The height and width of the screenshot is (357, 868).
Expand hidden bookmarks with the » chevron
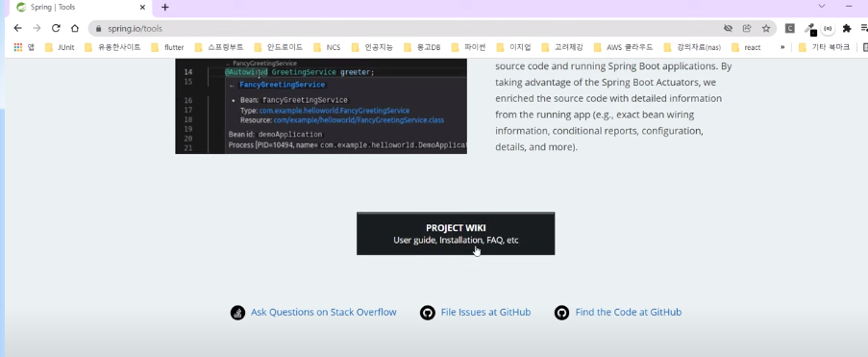pyautogui.click(x=782, y=47)
